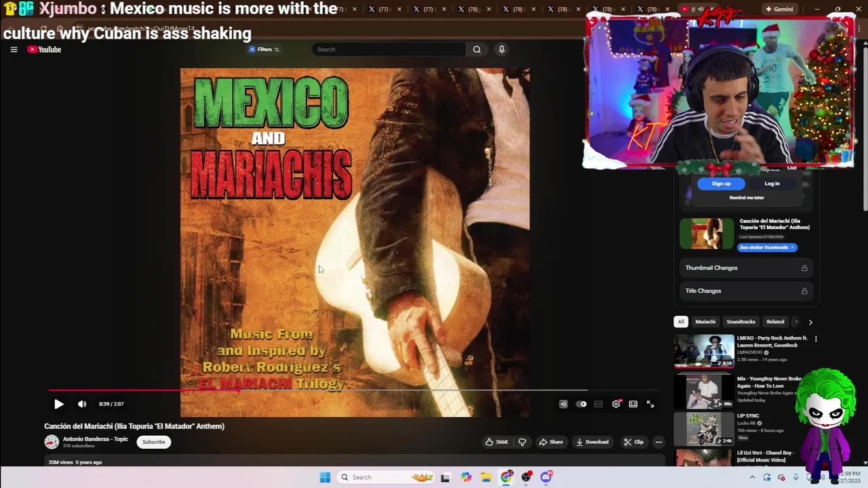The image size is (868, 488).
Task: Show more filter chips with the arrow
Action: [810, 322]
